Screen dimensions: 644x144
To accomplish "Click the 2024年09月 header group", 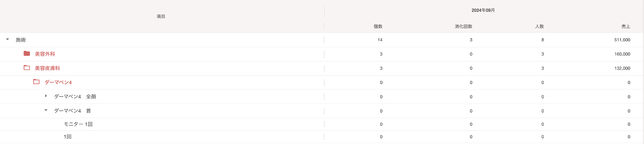I will coord(483,10).
